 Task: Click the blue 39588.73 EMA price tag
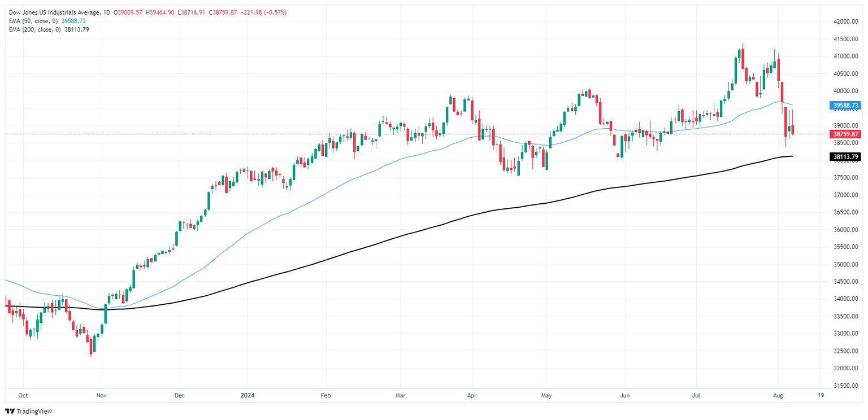pos(844,106)
